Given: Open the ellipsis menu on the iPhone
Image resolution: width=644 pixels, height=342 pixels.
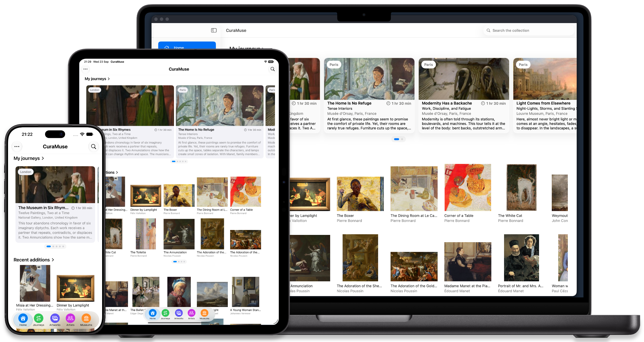Looking at the screenshot, I should (17, 146).
